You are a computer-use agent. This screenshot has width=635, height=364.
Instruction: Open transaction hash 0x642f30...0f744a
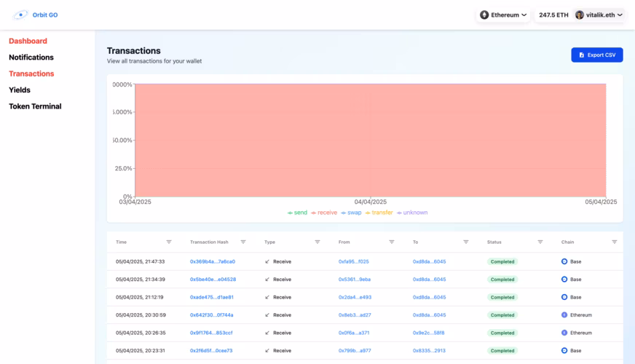point(211,315)
